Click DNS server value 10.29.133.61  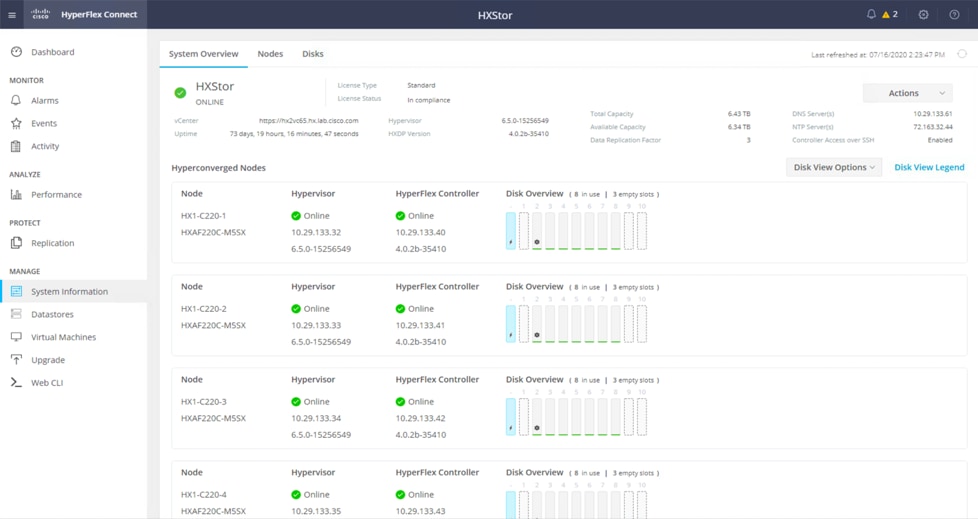click(x=932, y=114)
